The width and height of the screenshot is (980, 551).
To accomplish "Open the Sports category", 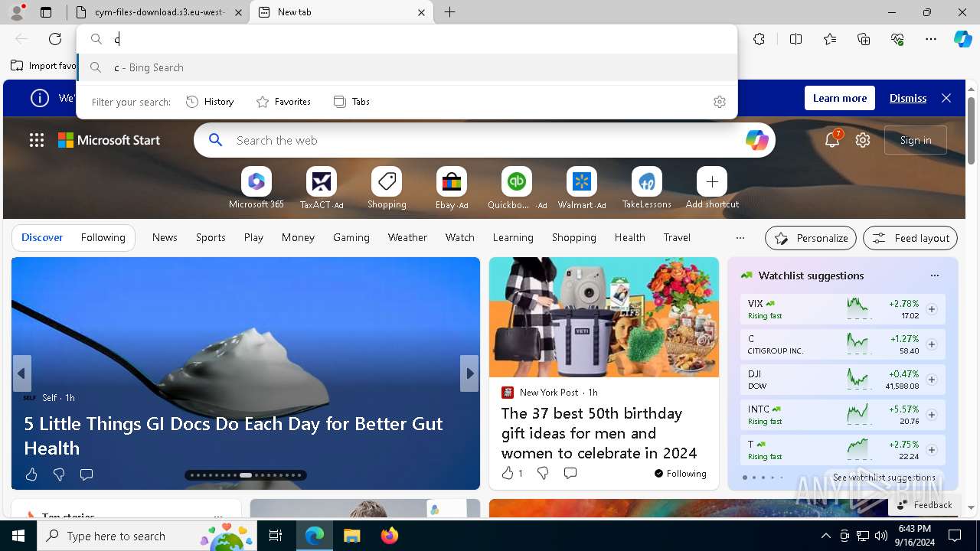I will click(x=211, y=237).
